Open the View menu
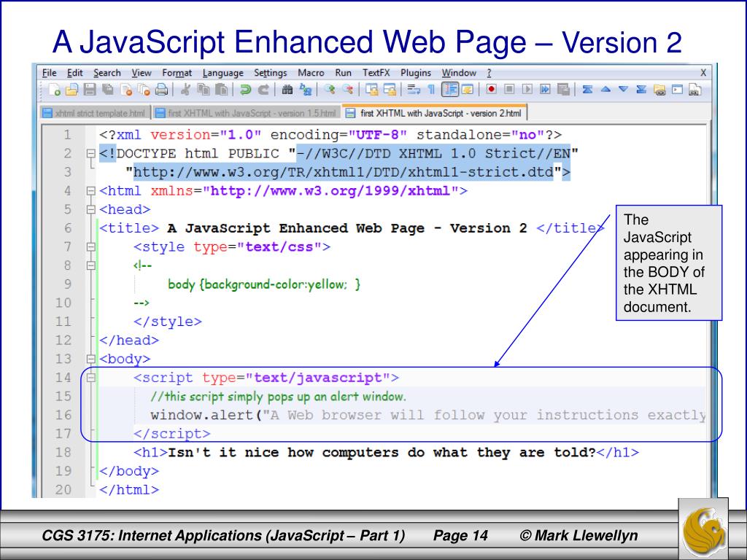 [x=142, y=73]
